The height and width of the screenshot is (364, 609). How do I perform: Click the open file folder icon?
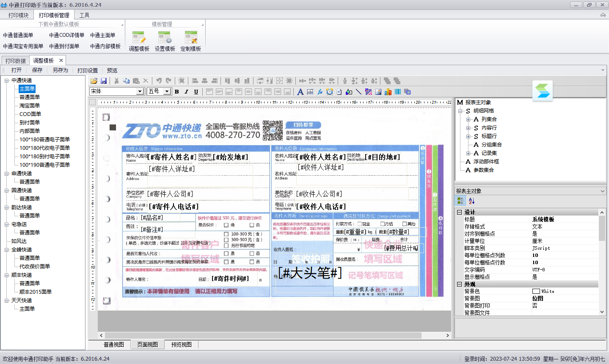94,80
